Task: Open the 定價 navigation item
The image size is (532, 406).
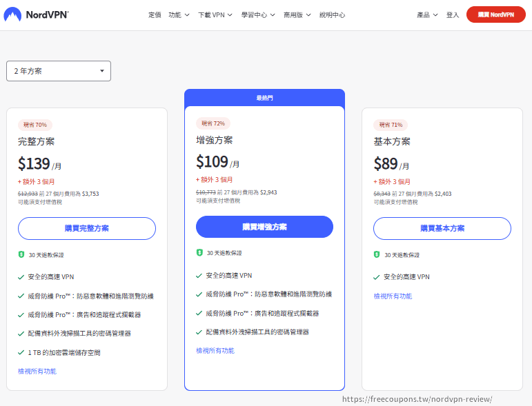Action: 155,15
